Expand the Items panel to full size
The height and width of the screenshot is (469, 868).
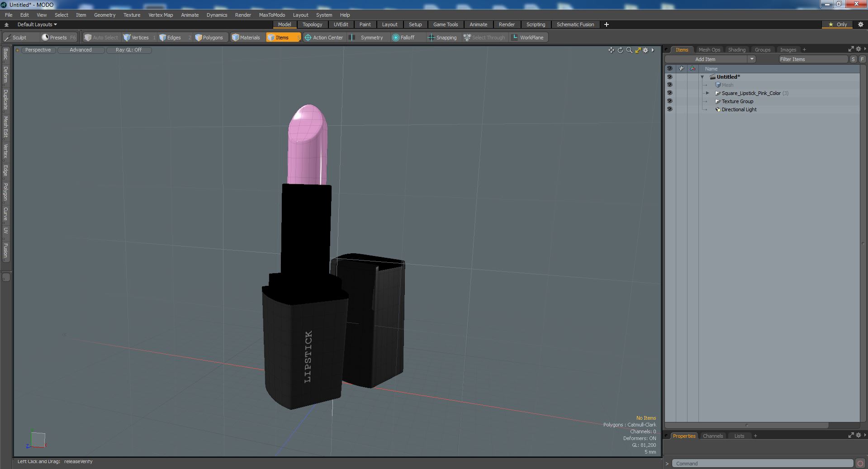851,49
